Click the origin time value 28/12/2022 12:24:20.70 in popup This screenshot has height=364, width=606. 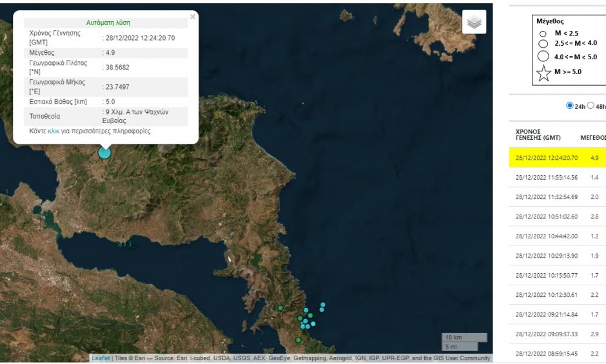(x=140, y=38)
